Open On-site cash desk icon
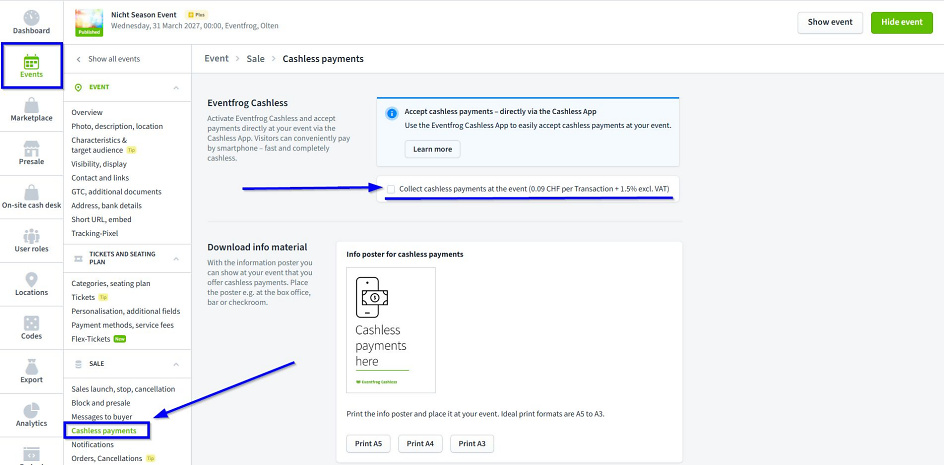This screenshot has height=465, width=944. (x=31, y=192)
